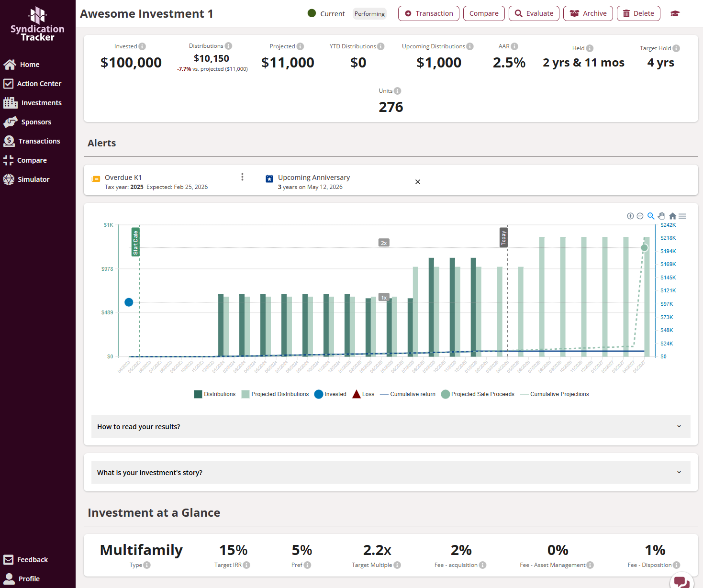
Task: Go to Simulator in the sidebar
Action: coord(33,179)
